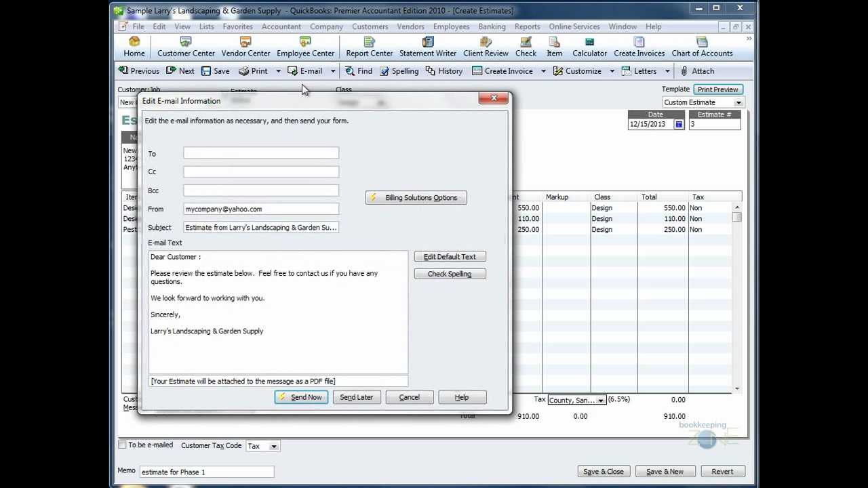The width and height of the screenshot is (868, 488).
Task: Launch Statement Writer
Action: click(428, 47)
